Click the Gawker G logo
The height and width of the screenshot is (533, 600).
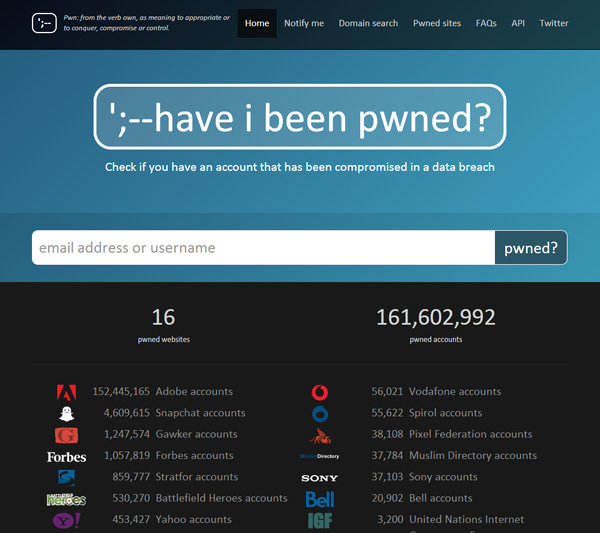(67, 435)
